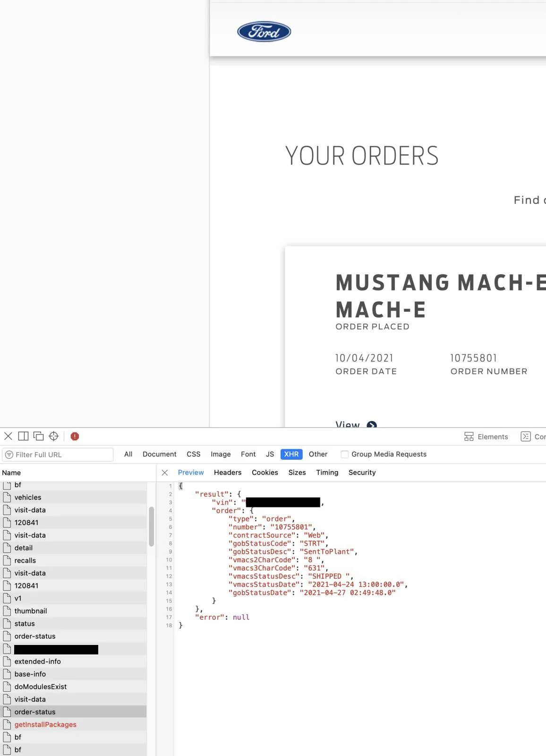
Task: Click the Filter Full URL field
Action: pos(58,455)
